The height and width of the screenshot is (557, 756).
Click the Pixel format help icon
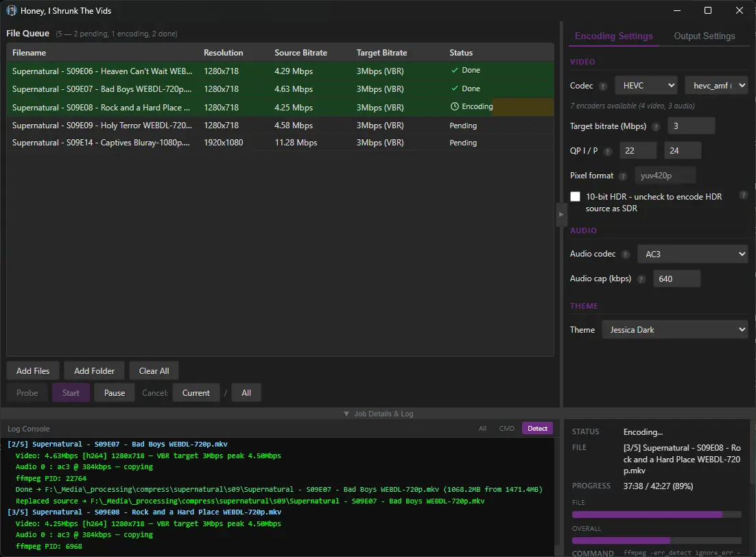point(623,176)
